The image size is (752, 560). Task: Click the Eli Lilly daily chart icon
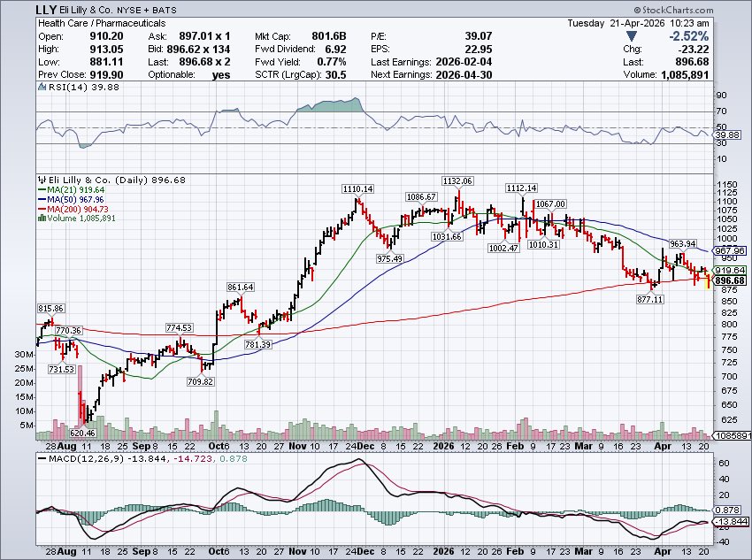42,180
